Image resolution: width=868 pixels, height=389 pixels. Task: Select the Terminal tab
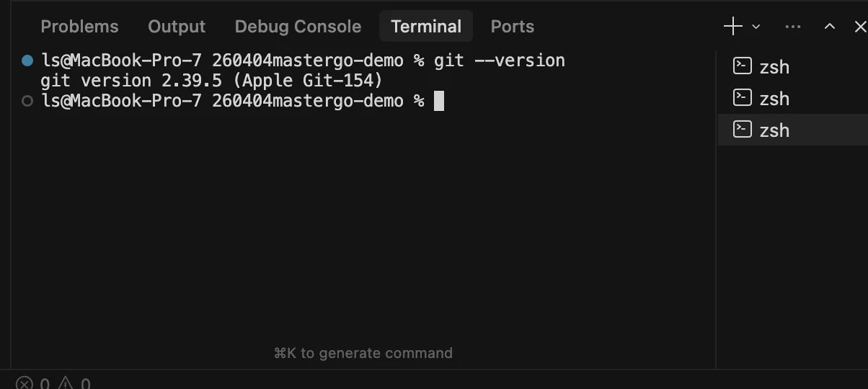tap(426, 27)
